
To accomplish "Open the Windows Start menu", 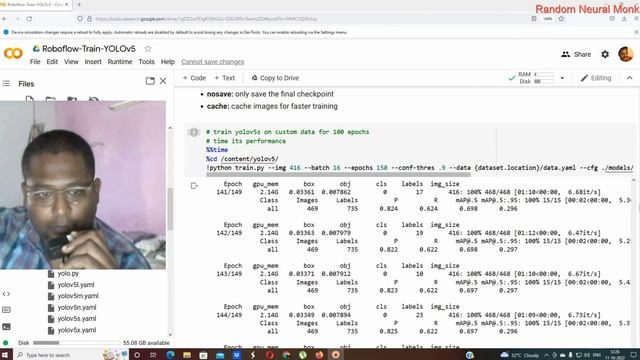I will click(x=4, y=355).
